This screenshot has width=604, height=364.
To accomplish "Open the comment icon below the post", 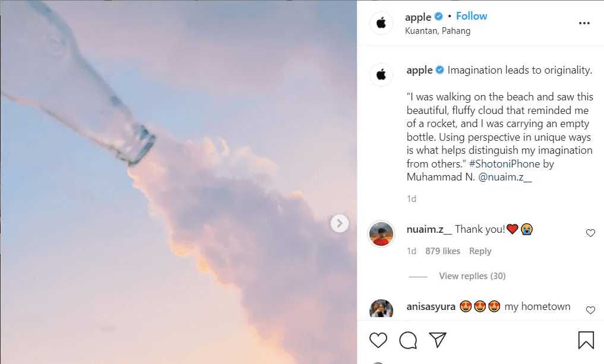I will [407, 340].
